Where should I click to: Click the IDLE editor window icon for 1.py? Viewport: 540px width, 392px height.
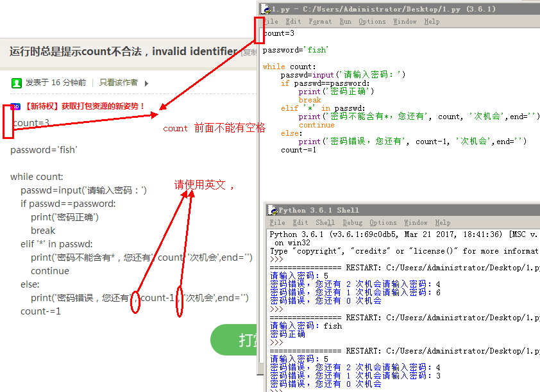coord(265,9)
